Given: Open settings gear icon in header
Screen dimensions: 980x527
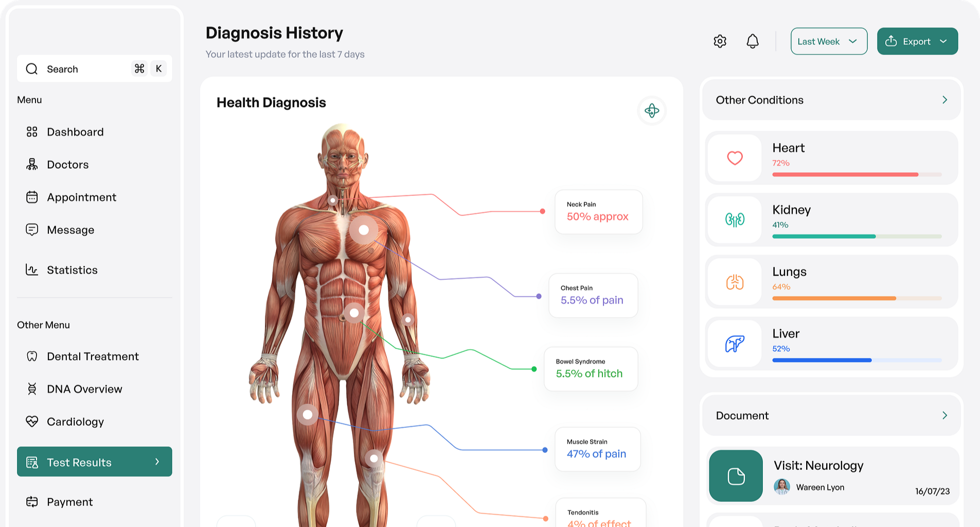Looking at the screenshot, I should coord(720,41).
